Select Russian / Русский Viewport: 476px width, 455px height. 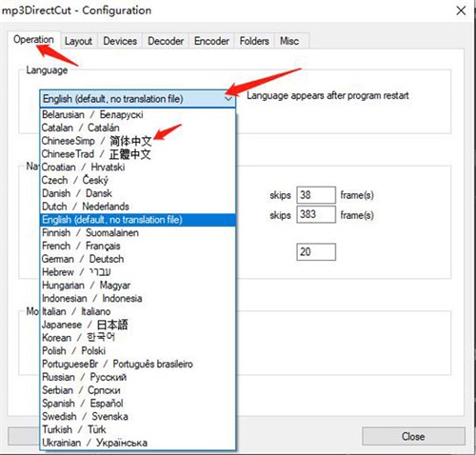pyautogui.click(x=138, y=377)
